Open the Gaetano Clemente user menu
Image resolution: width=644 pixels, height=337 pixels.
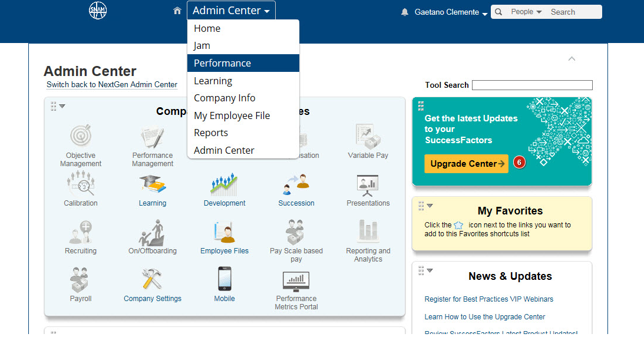[x=451, y=12]
